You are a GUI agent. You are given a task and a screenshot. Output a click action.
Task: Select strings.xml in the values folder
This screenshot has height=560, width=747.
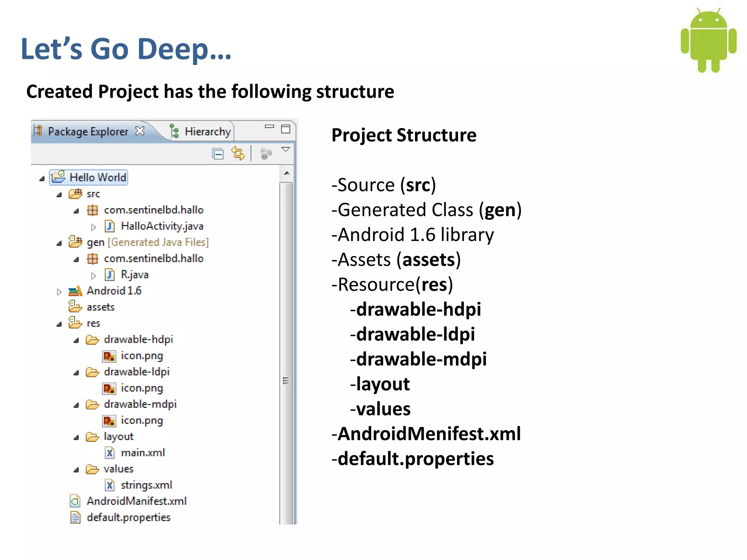[x=146, y=485]
